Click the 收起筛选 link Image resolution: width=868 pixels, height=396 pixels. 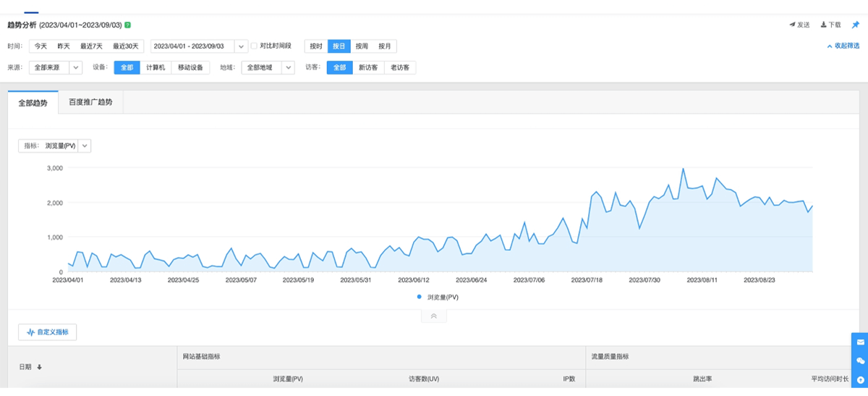point(843,46)
